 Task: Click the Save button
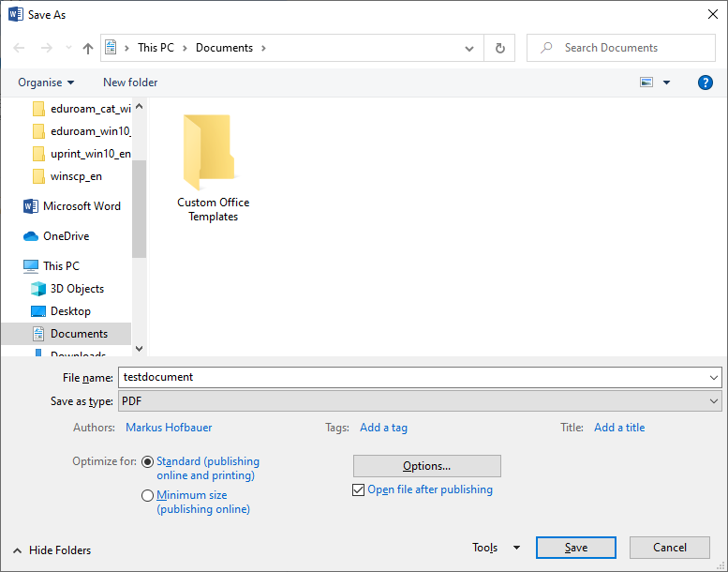tap(575, 548)
